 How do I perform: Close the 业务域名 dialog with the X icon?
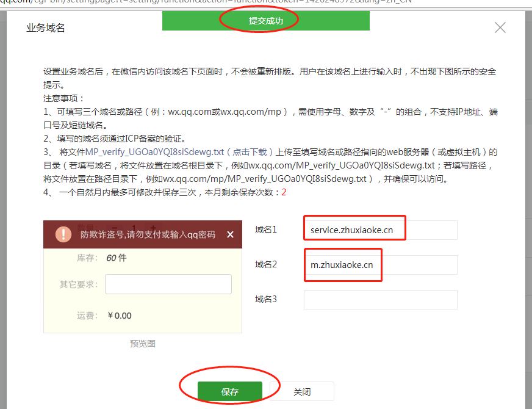(x=500, y=27)
